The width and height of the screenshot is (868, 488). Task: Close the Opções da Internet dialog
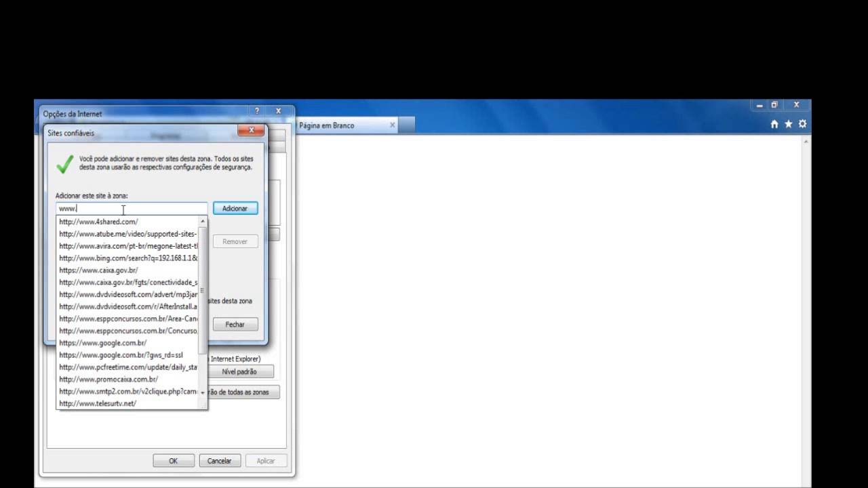click(x=278, y=110)
